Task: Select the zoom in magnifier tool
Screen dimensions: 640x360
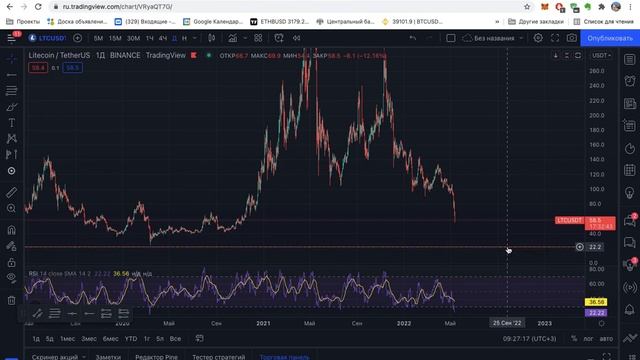Action: tap(11, 208)
